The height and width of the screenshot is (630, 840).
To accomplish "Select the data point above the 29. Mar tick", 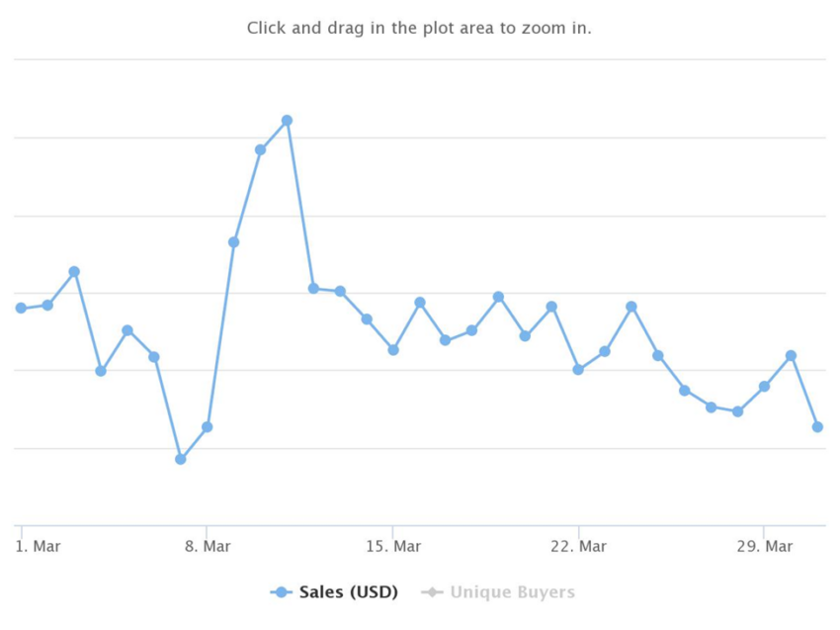I will [765, 386].
